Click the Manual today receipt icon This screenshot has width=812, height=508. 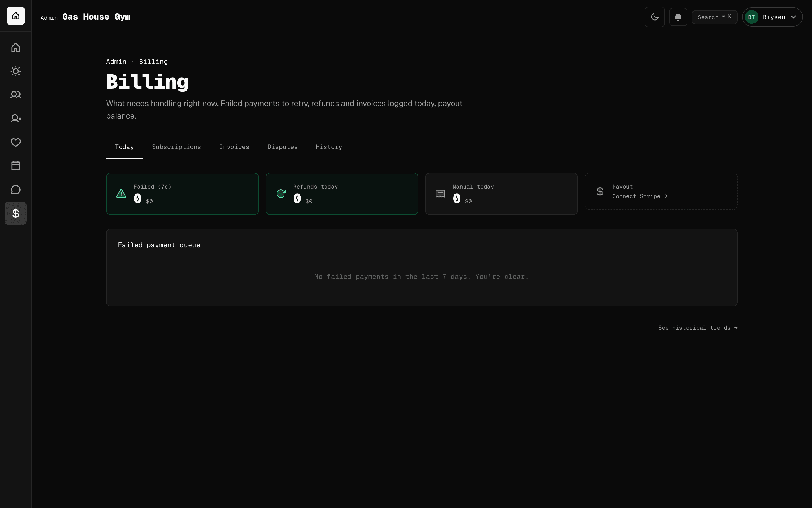(x=440, y=194)
